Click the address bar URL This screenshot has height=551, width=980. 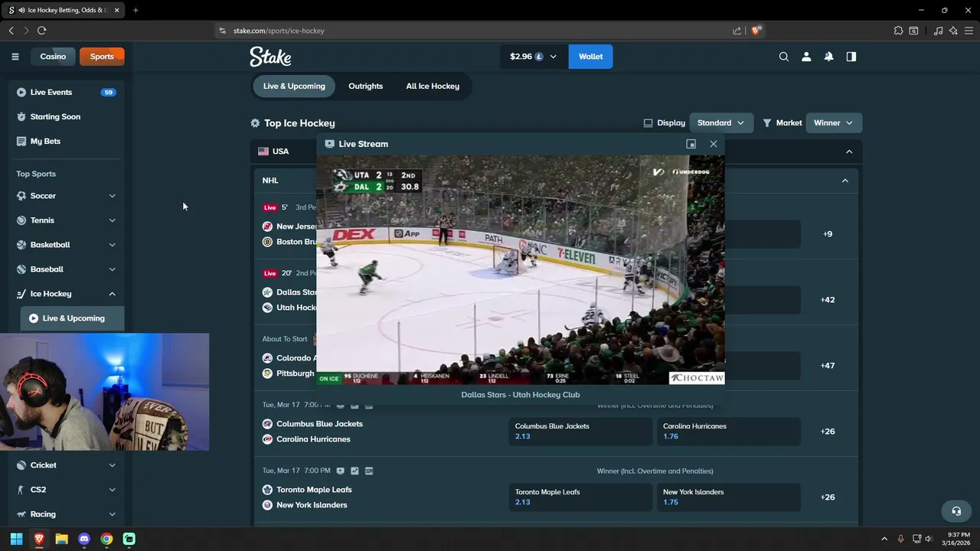tap(279, 31)
